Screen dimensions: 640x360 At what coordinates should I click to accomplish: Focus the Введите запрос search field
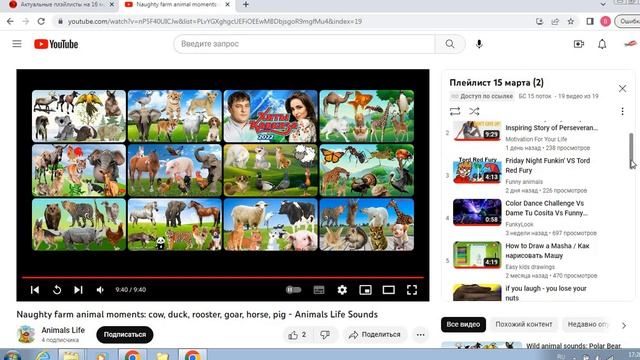304,44
